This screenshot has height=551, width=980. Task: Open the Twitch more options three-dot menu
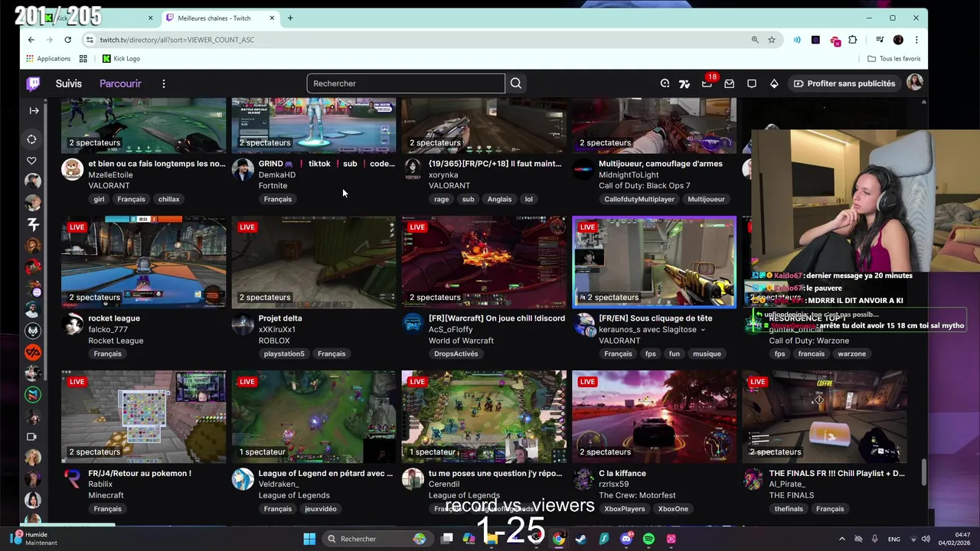(163, 83)
